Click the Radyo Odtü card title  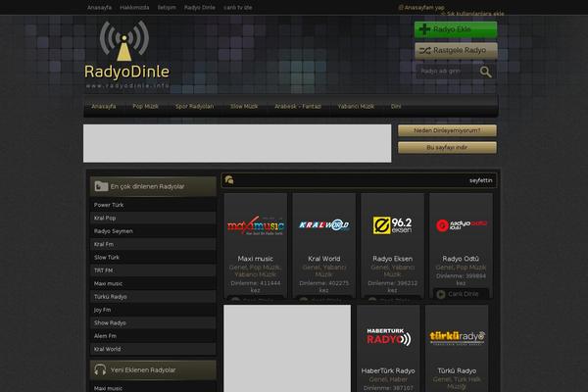tap(461, 259)
